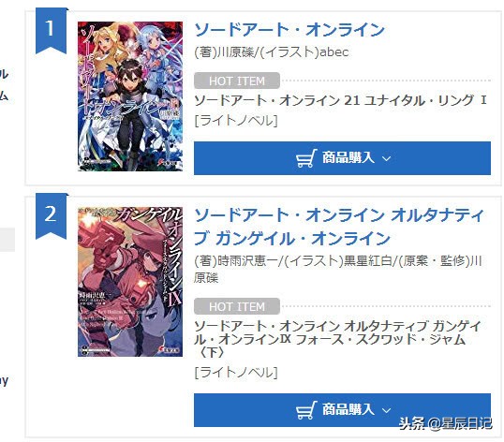Viewport: 504px width, 442px height.
Task: Click the blue rank 1 ribbon badge
Action: click(51, 31)
